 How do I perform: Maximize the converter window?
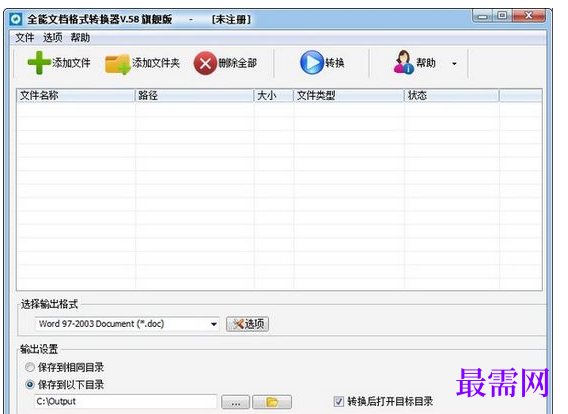[502, 16]
